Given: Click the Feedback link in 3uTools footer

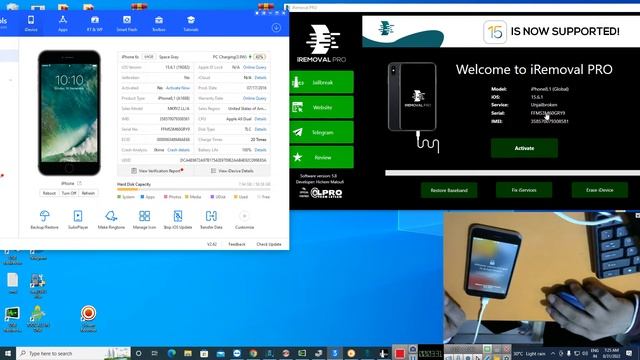Looking at the screenshot, I should tap(237, 244).
